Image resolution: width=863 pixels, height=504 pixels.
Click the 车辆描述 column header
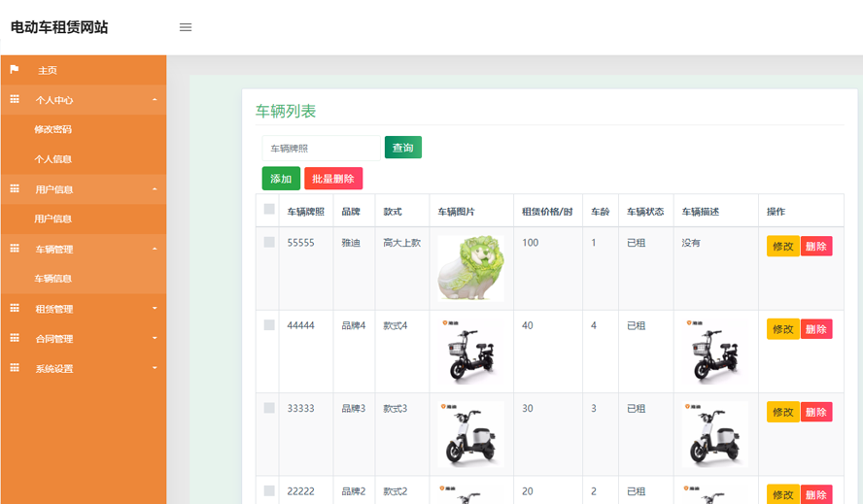click(700, 212)
